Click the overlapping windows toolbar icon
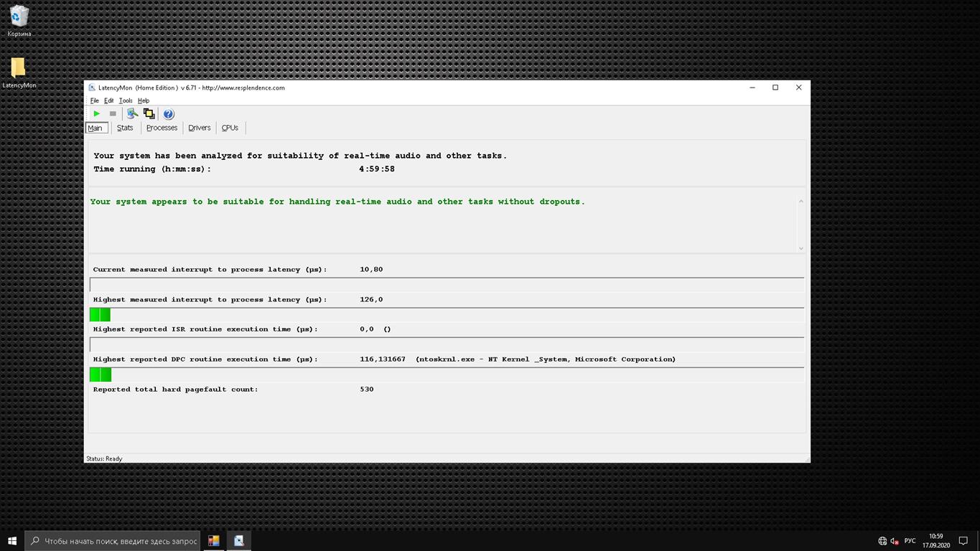 click(x=149, y=113)
